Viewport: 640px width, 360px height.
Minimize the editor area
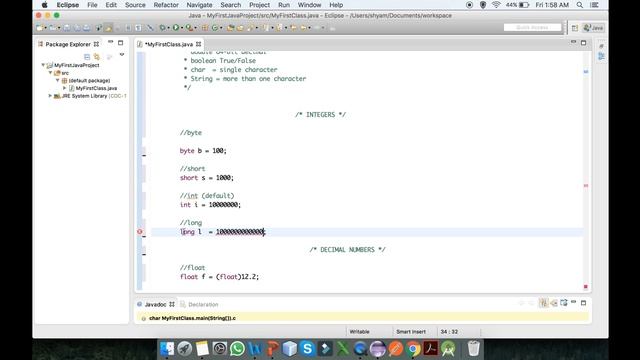pyautogui.click(x=573, y=42)
